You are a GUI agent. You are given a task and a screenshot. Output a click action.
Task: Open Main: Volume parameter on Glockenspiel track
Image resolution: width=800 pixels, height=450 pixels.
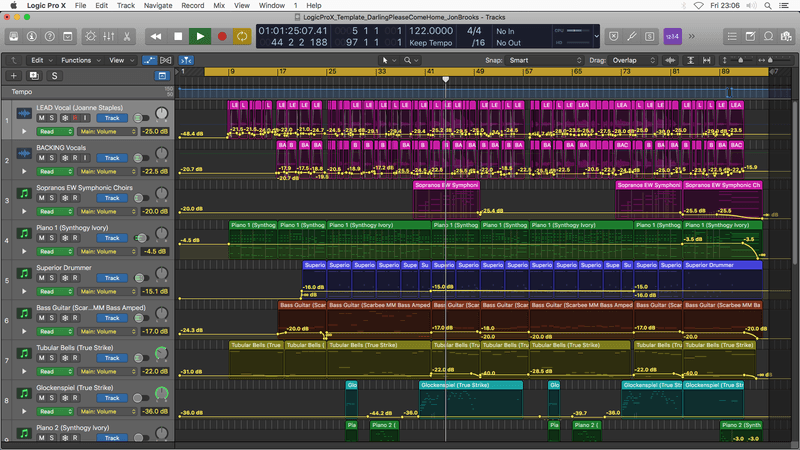[107, 411]
